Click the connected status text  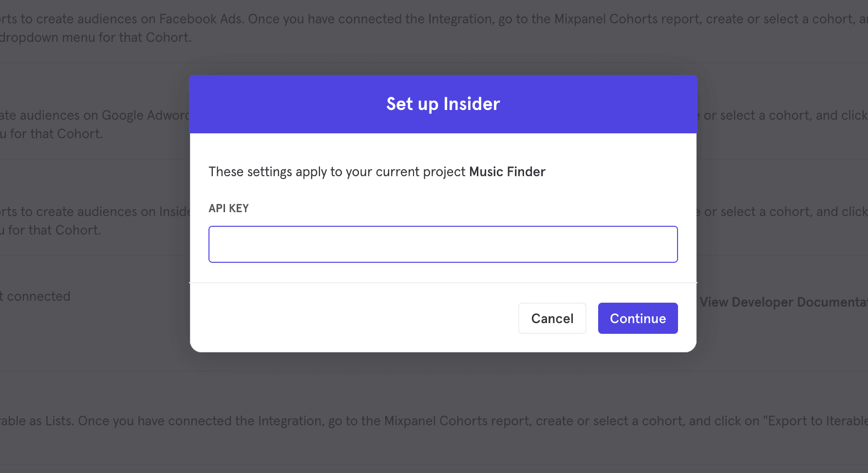tap(35, 296)
